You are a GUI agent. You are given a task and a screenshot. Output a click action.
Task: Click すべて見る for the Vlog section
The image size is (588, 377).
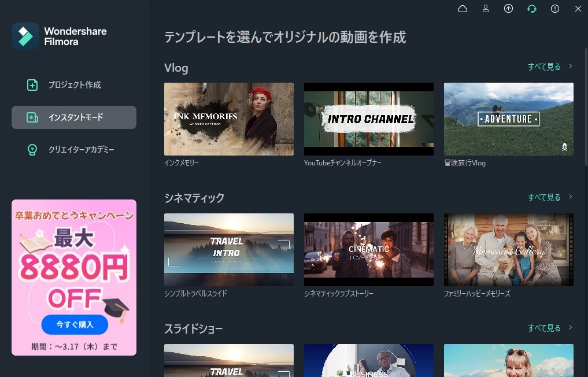click(544, 66)
